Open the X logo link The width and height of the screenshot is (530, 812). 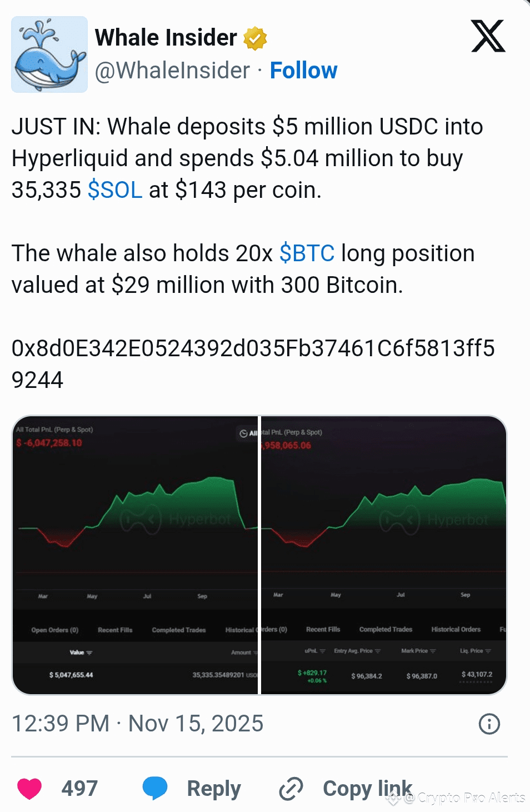coord(488,36)
